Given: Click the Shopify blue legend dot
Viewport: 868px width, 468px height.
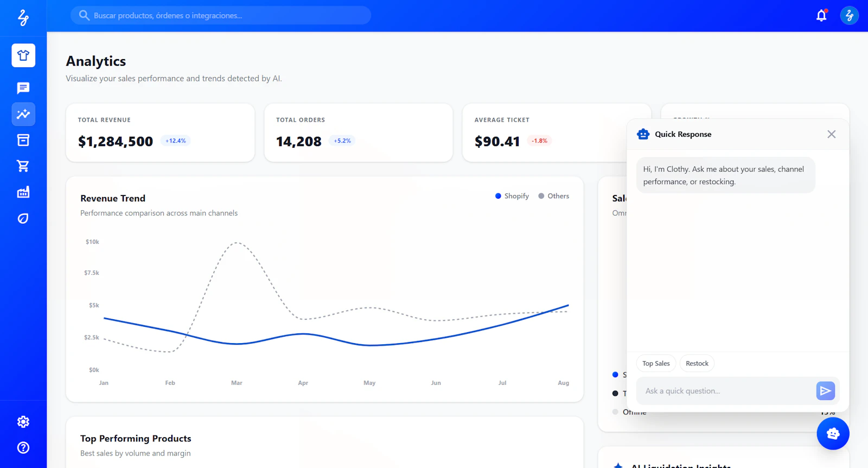Looking at the screenshot, I should click(498, 196).
